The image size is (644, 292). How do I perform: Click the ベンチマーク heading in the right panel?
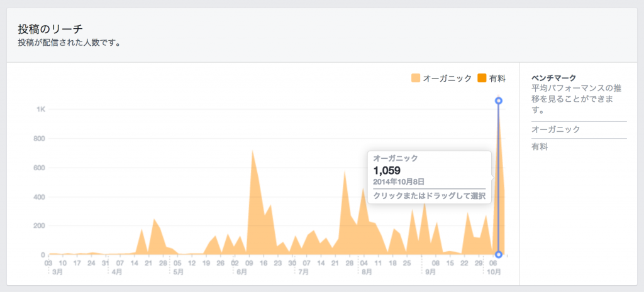tap(553, 78)
